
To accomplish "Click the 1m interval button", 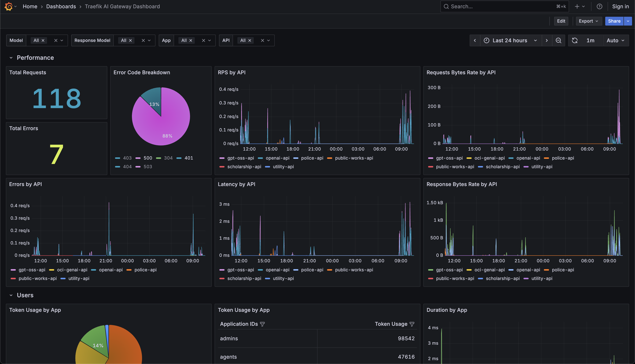I will (x=591, y=40).
